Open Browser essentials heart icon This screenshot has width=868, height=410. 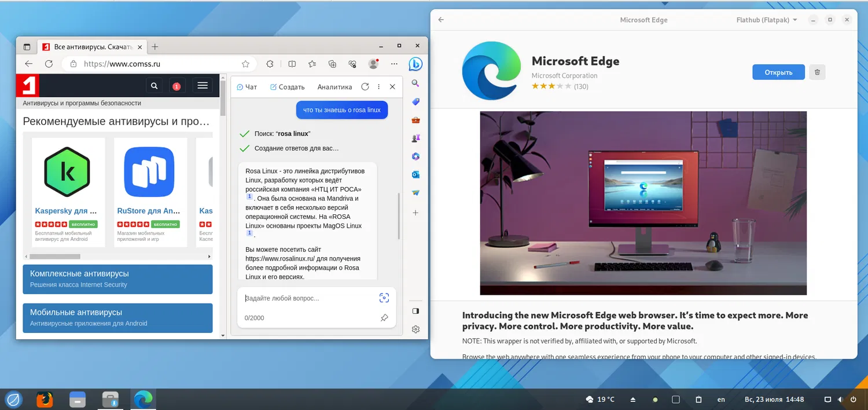tap(352, 64)
